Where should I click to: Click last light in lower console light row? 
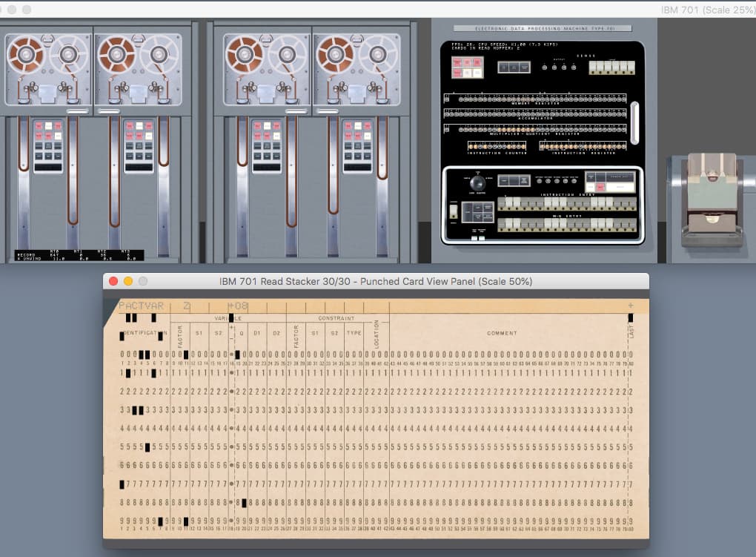click(574, 181)
